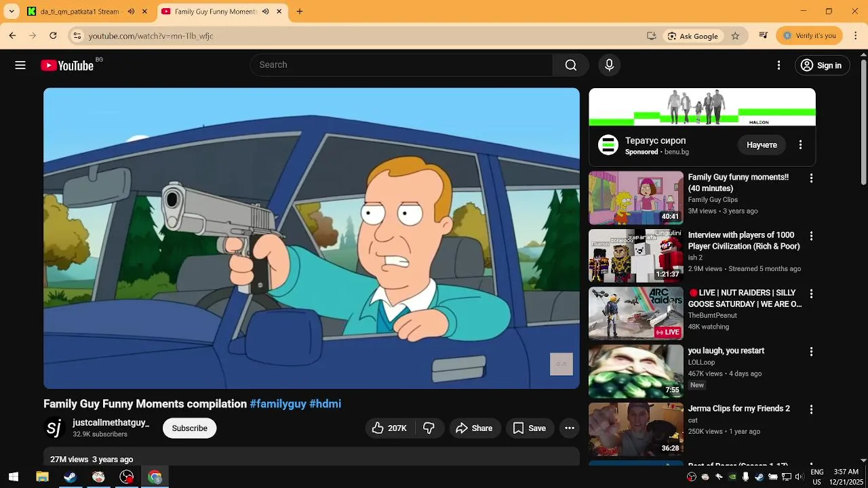View site information icon in address bar
The width and height of the screenshot is (868, 488).
point(77,36)
